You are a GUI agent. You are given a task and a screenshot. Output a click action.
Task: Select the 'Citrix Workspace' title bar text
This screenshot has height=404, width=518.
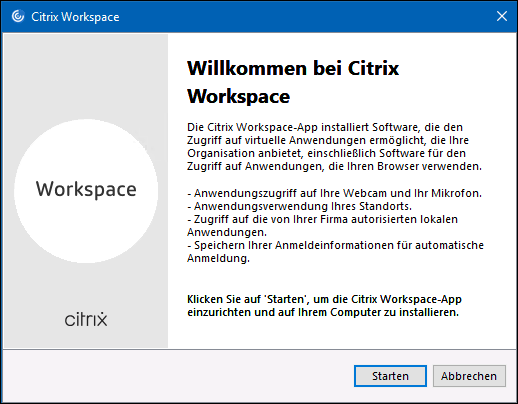click(x=75, y=17)
